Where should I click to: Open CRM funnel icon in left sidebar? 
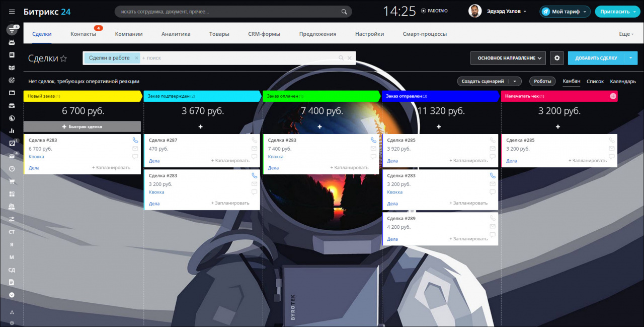click(x=12, y=30)
